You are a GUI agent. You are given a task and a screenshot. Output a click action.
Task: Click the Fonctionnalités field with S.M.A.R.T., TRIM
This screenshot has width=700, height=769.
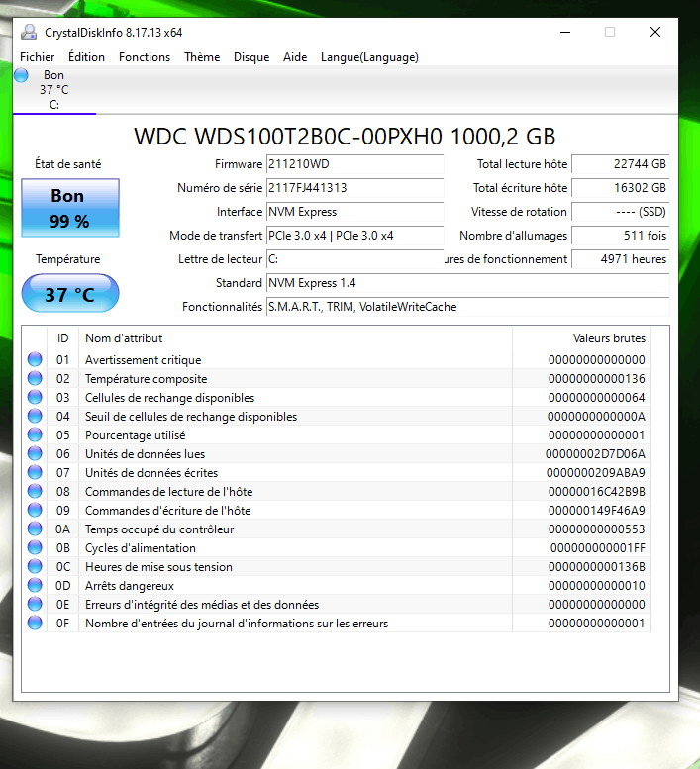click(x=468, y=307)
